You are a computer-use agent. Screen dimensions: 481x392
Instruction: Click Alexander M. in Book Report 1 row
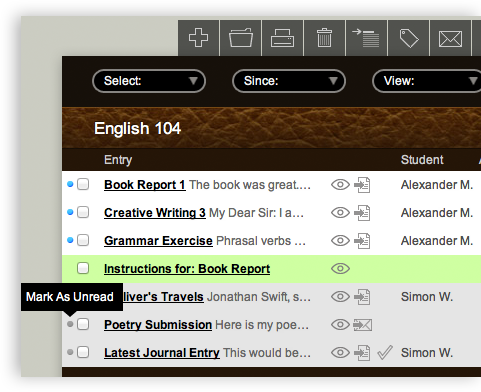tap(437, 185)
